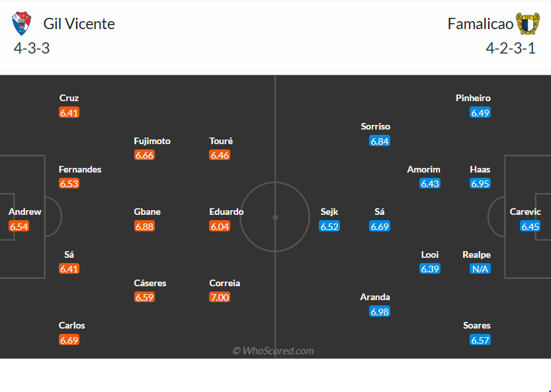Select Haas's 6.95 rating badge
551x392 pixels.
(x=480, y=184)
